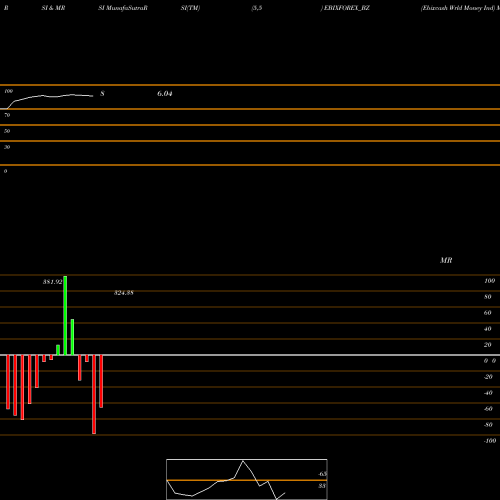500x500 pixels.
Task: Click the 'MR' panel label
Action: [x=446, y=260]
